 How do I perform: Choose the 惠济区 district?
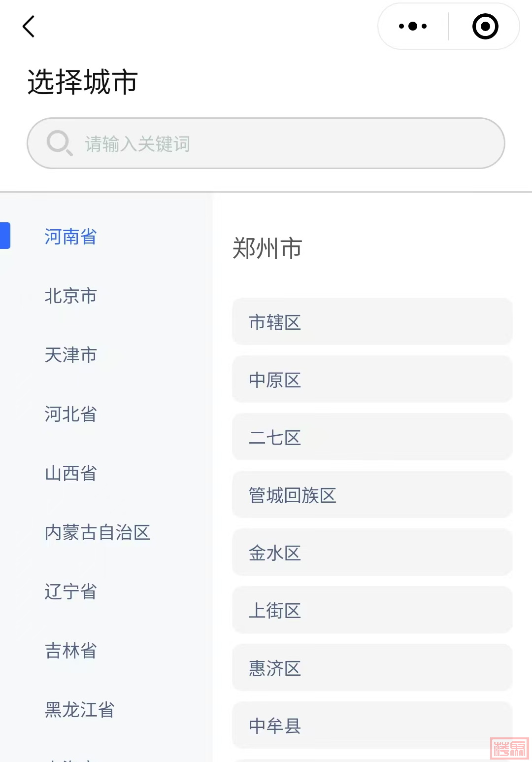tap(372, 668)
